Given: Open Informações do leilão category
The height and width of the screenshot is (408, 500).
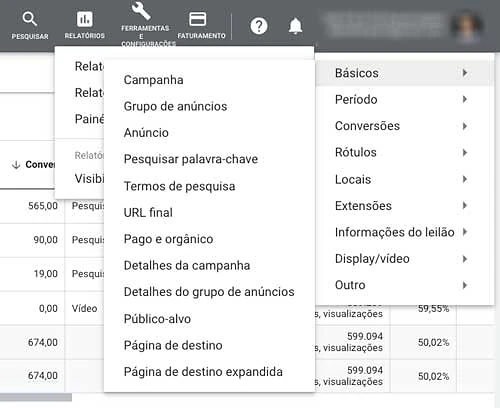Looking at the screenshot, I should point(405,232).
